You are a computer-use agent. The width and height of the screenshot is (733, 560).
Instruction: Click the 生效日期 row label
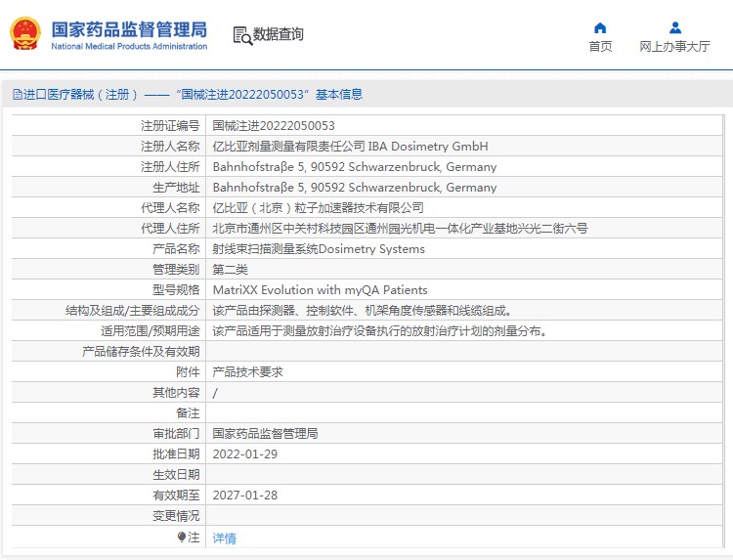coord(176,475)
